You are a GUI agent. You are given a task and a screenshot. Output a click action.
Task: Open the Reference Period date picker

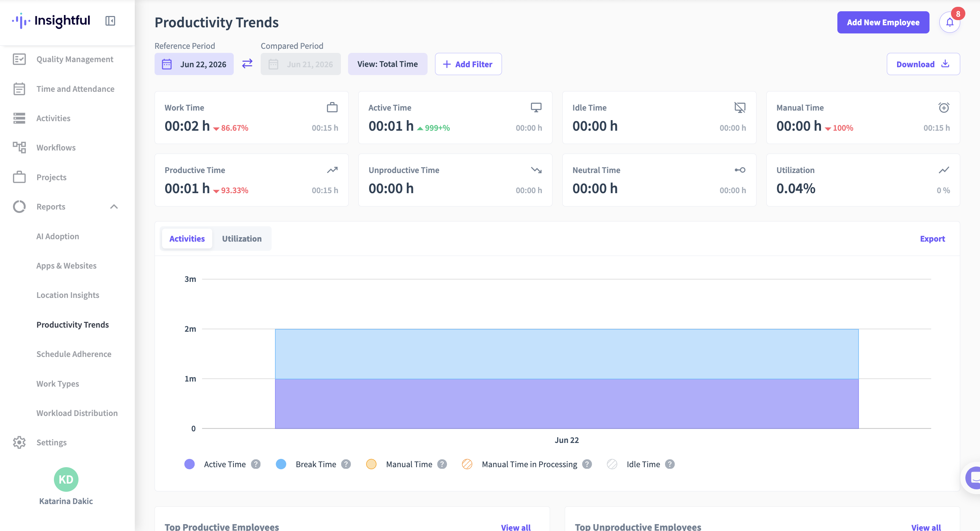194,64
